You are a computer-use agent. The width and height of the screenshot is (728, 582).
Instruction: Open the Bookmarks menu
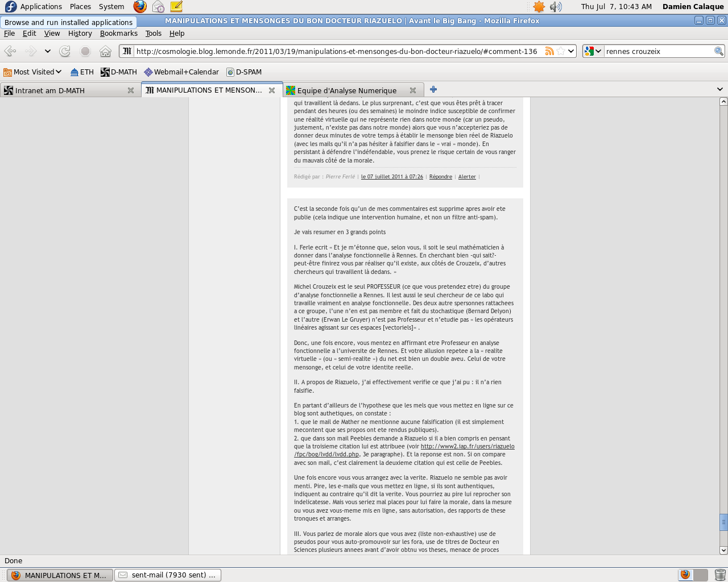tap(118, 34)
